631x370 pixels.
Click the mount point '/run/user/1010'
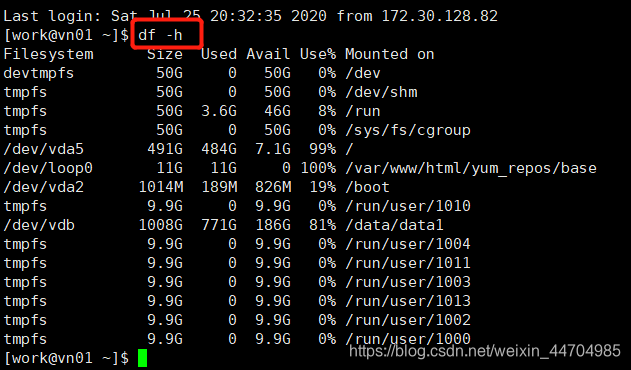[x=408, y=206]
